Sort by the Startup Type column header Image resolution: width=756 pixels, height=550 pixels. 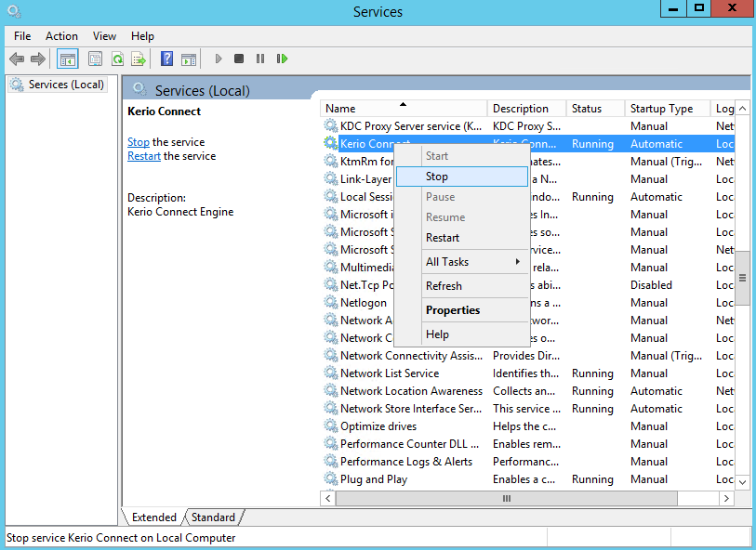(x=661, y=109)
